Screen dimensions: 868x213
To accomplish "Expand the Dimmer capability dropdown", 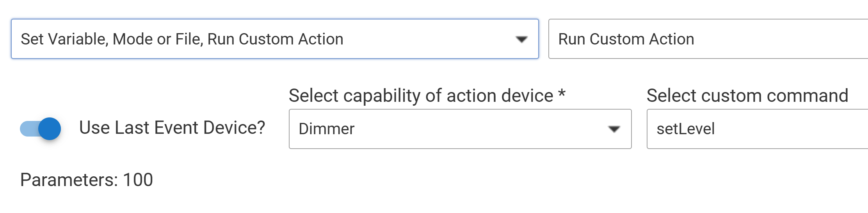I will [x=460, y=129].
